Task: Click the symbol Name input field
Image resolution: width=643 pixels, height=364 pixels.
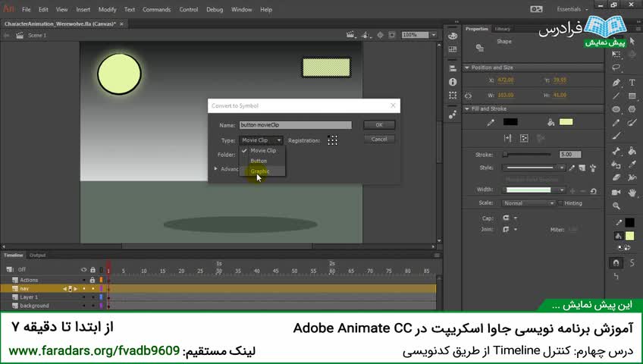Action: pos(295,124)
